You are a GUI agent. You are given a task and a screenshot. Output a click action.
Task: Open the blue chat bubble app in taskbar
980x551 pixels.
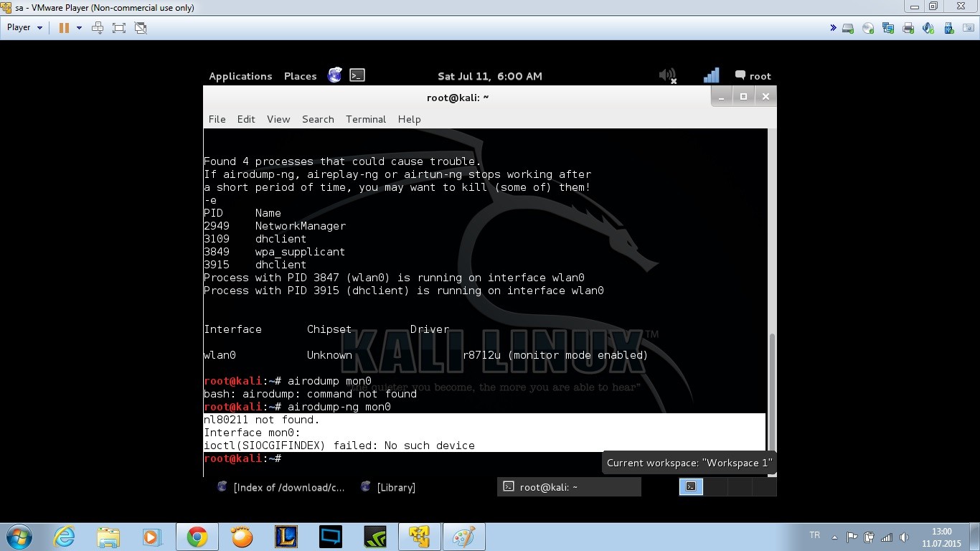pos(331,537)
